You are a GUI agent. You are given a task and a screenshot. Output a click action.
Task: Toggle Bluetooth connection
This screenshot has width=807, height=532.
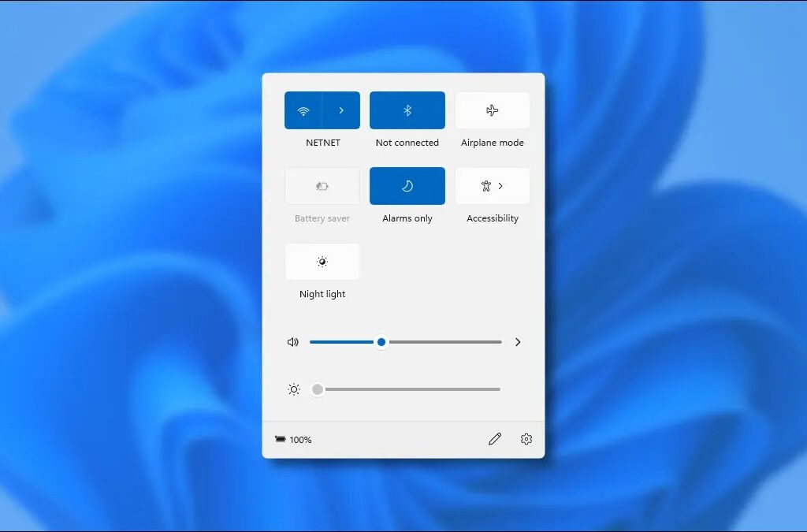coord(407,110)
